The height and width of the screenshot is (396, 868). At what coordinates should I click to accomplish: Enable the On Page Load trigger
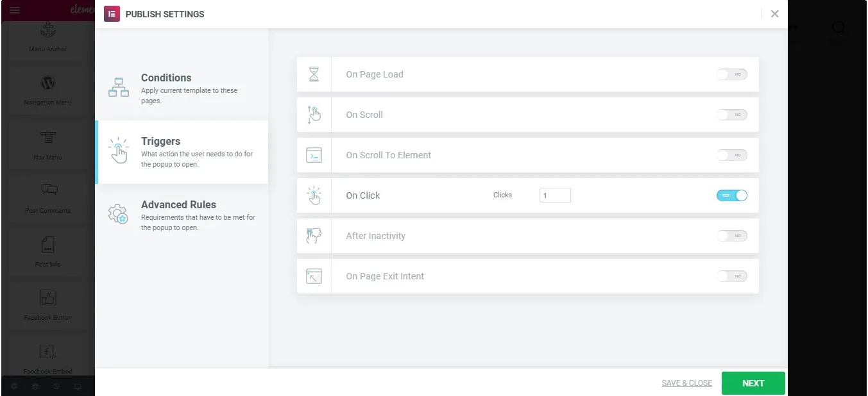click(x=732, y=74)
